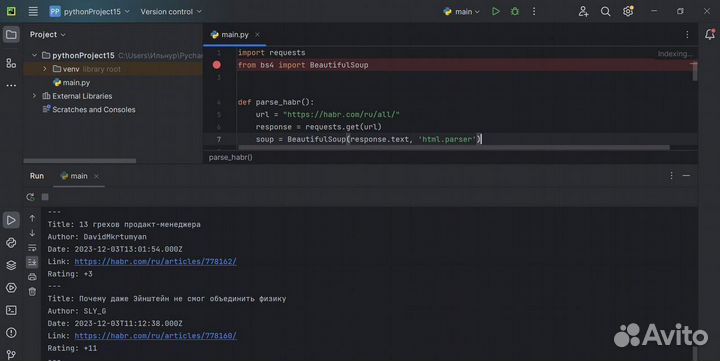Show more tool windows via the ellipsis icon
Viewport: 720px width, 361px height.
pyautogui.click(x=11, y=85)
